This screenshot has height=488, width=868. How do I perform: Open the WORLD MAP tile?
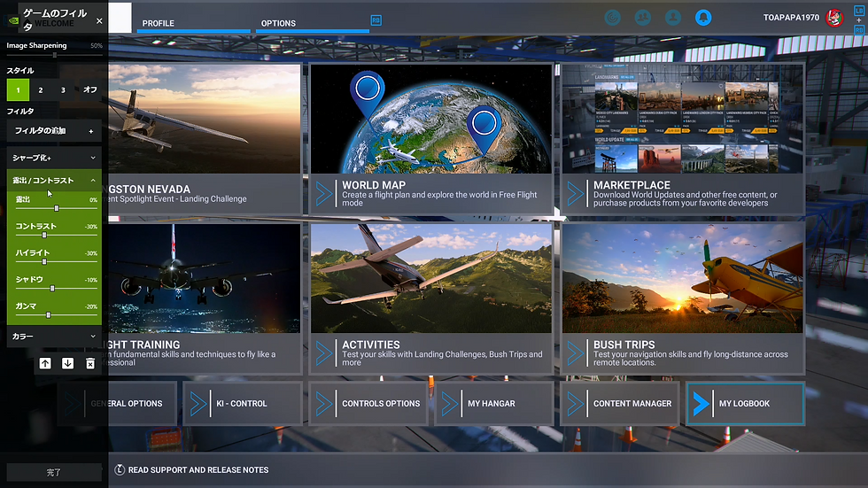click(430, 139)
